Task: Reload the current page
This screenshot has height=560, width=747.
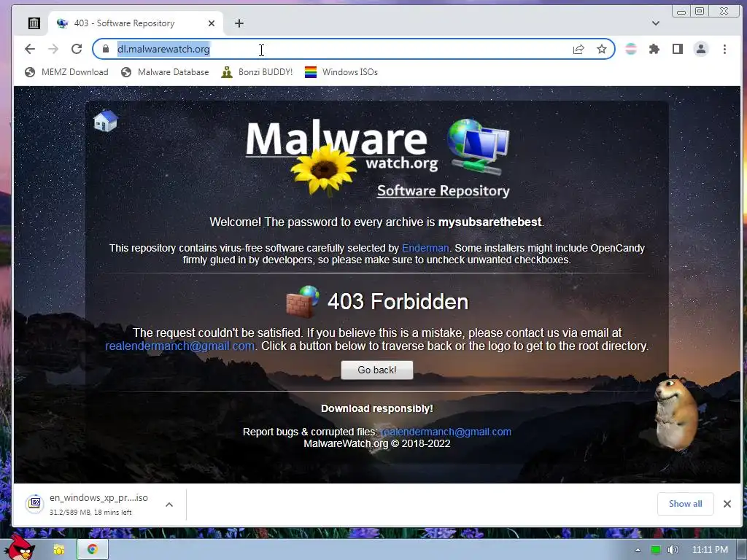Action: (77, 49)
